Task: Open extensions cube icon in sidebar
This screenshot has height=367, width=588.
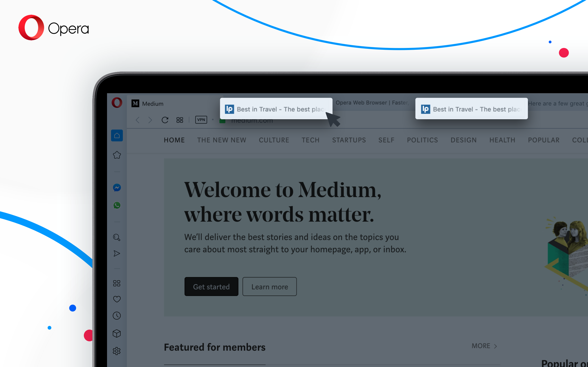Action: click(x=117, y=334)
